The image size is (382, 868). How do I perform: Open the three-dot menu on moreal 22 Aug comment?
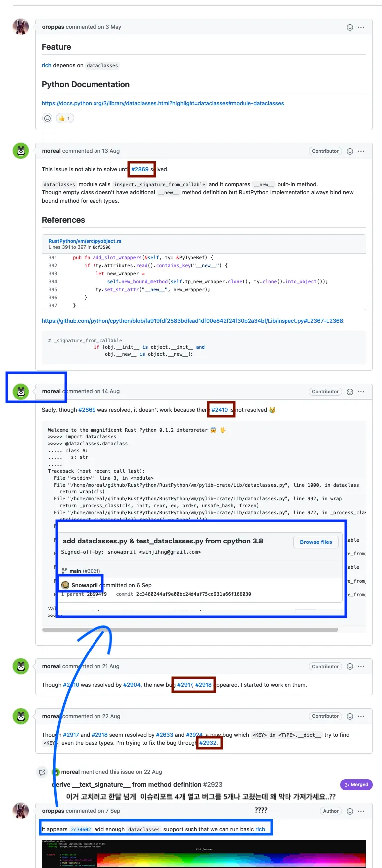[x=361, y=716]
